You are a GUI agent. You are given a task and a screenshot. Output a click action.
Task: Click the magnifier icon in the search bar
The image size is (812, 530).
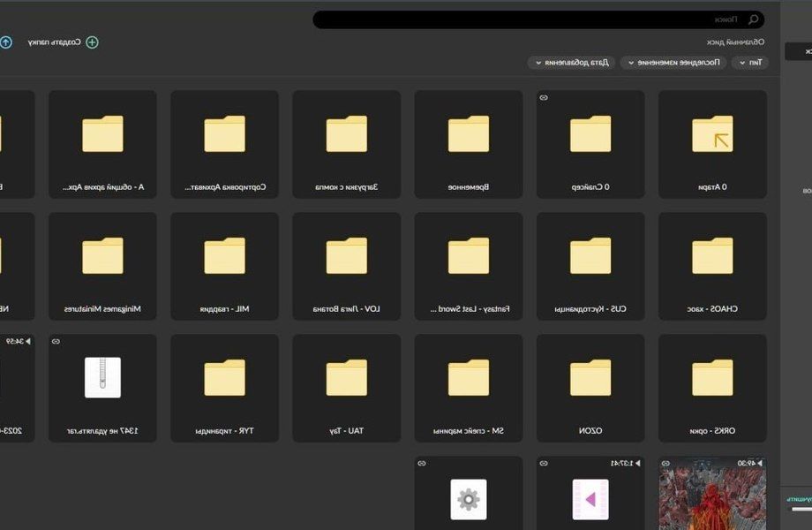754,19
